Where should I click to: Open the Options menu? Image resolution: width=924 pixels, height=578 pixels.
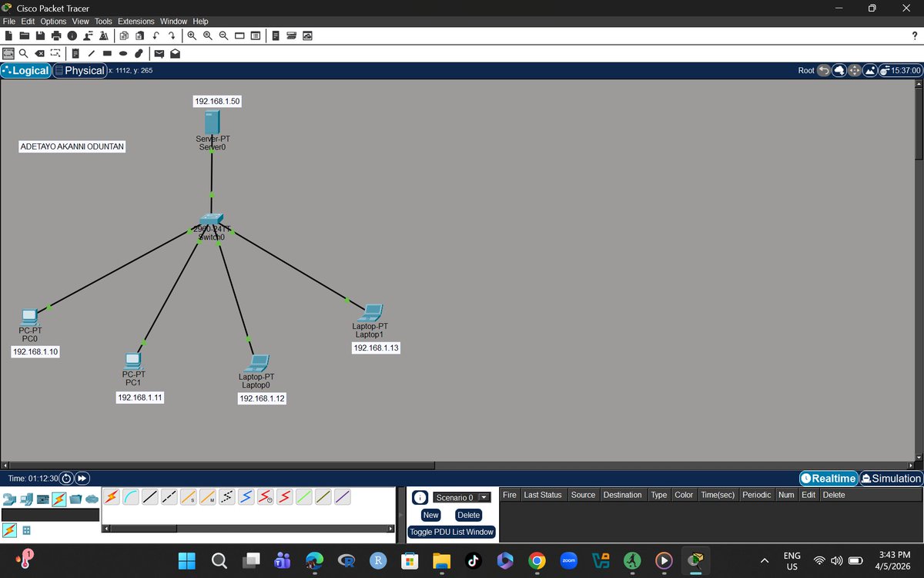[53, 21]
